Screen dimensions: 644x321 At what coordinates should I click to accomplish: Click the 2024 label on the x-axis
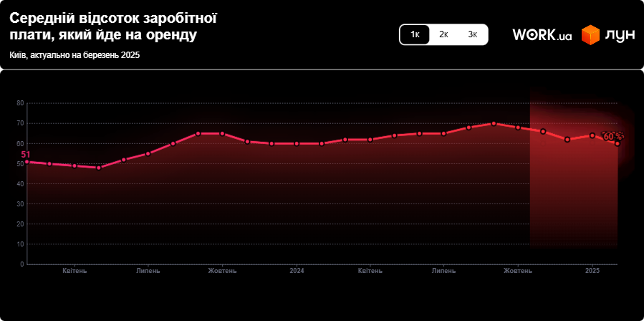297,271
